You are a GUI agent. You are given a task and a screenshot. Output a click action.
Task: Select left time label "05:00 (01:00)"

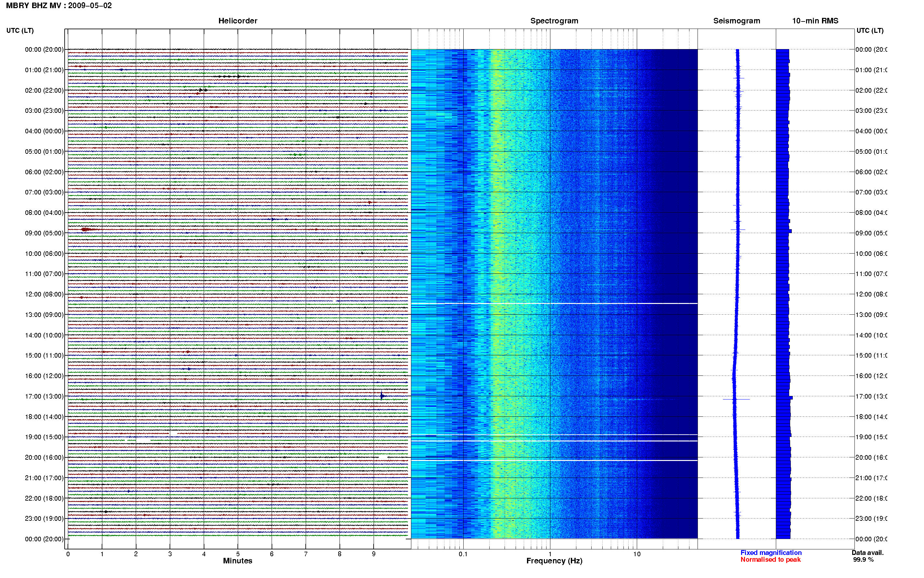click(x=44, y=152)
